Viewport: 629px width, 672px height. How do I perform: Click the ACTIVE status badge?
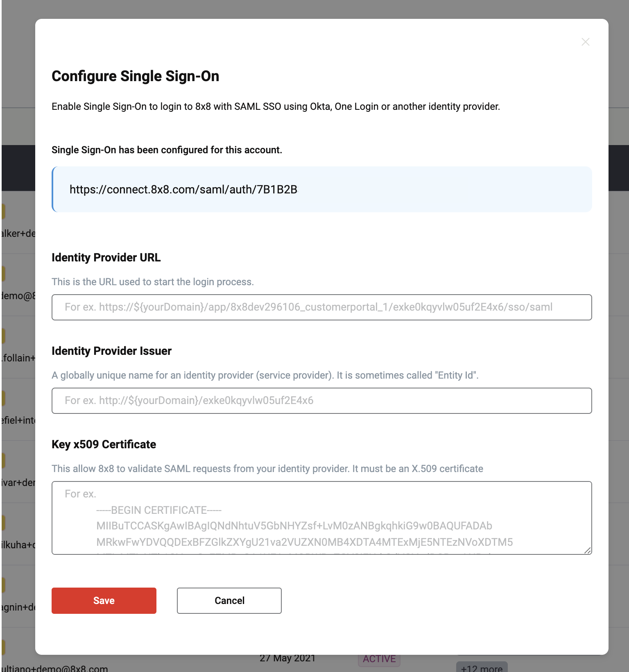tap(379, 659)
